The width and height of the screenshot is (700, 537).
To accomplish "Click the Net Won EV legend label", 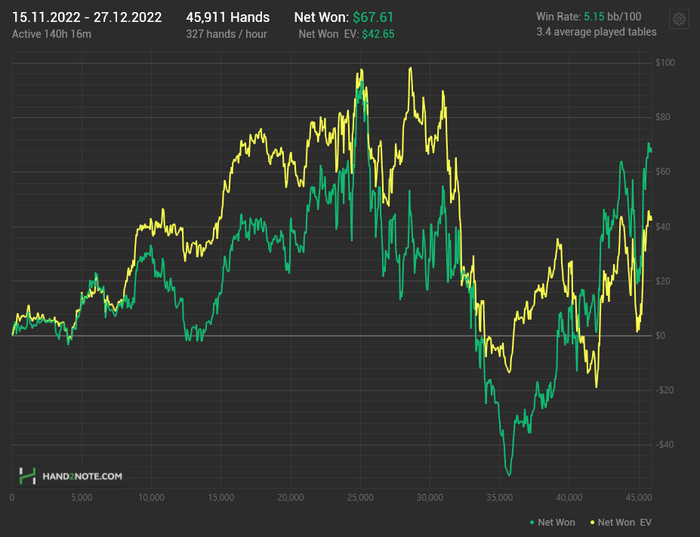I will click(625, 522).
